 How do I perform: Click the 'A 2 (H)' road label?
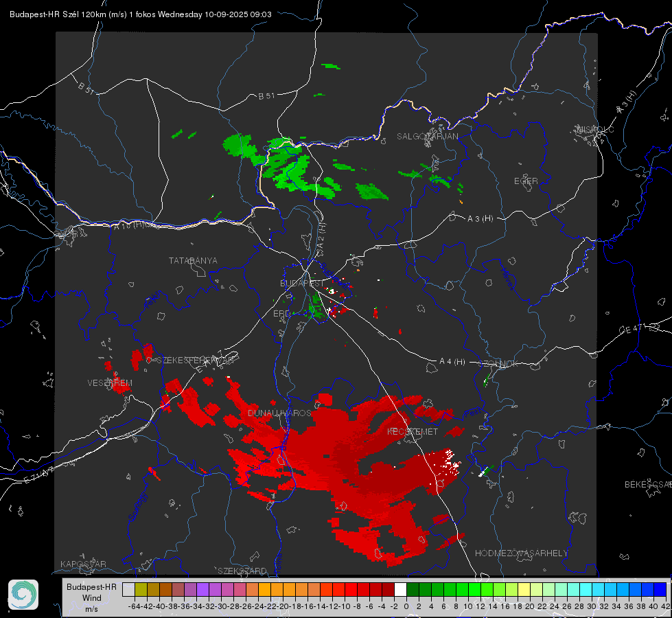tap(321, 236)
